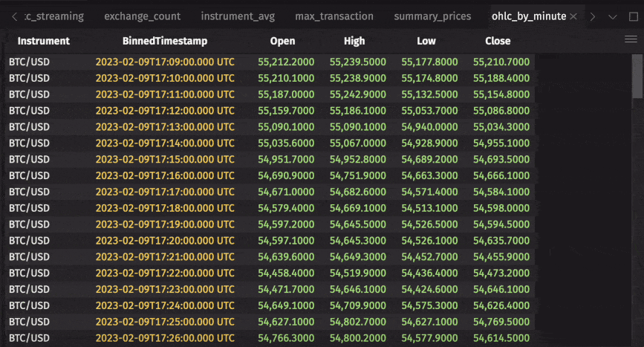The width and height of the screenshot is (644, 347).
Task: Click the BinnedTimestamp column header
Action: point(165,42)
